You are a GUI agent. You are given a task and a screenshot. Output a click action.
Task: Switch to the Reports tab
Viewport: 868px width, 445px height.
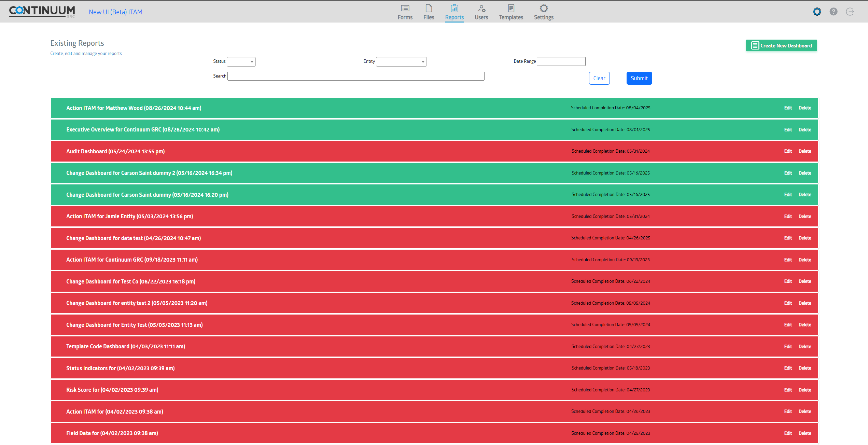[454, 17]
